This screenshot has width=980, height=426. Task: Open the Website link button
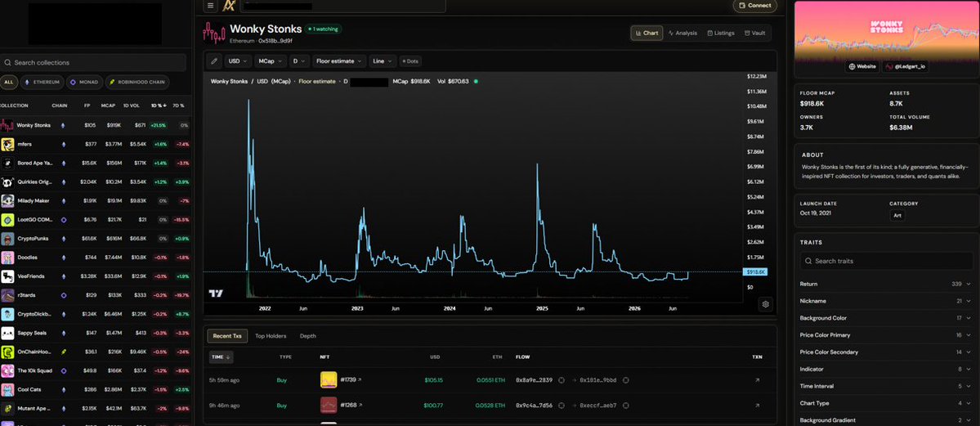tap(862, 66)
